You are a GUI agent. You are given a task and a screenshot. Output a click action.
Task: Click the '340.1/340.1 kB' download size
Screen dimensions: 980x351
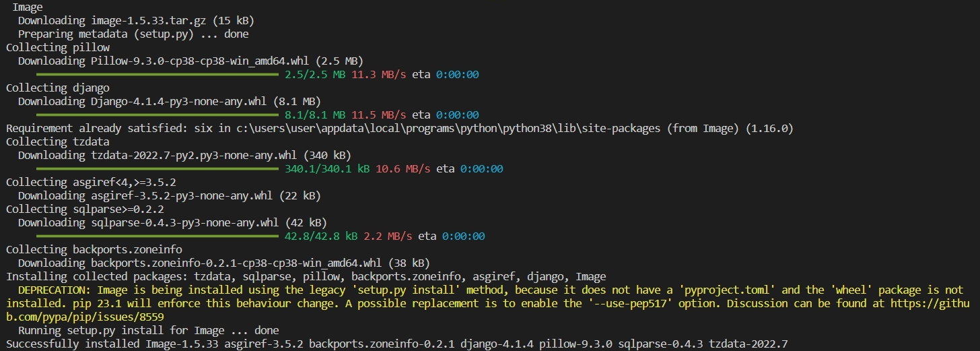[327, 168]
